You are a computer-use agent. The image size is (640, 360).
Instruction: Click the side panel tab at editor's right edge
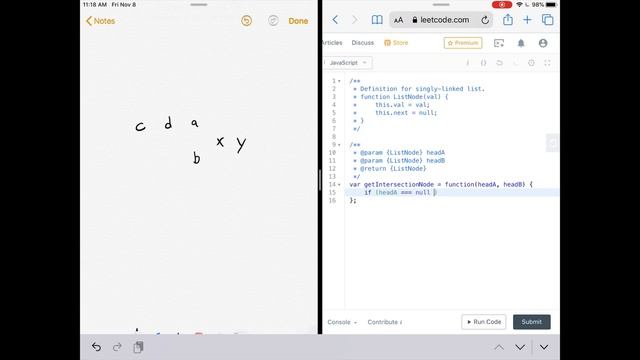(x=552, y=142)
